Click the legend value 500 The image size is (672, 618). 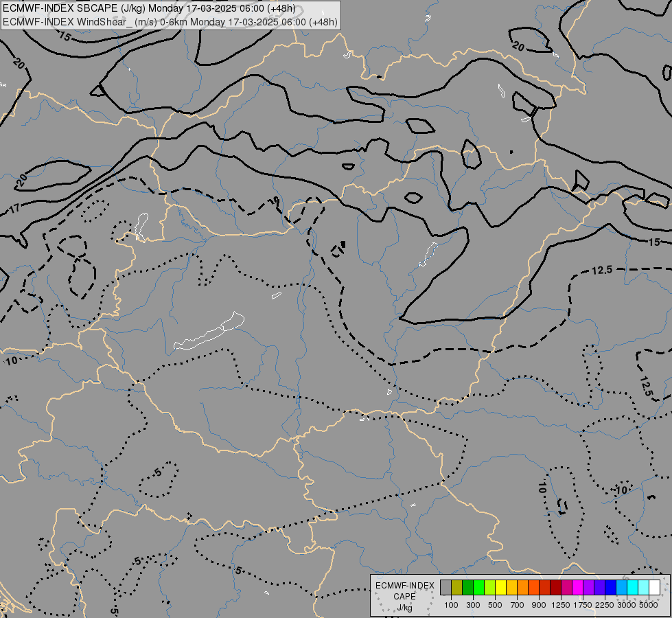click(x=495, y=605)
